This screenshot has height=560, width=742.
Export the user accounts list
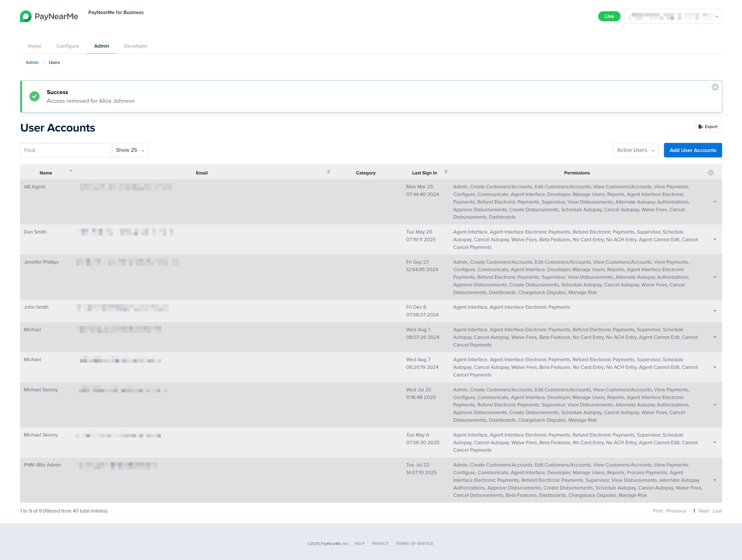tap(708, 126)
